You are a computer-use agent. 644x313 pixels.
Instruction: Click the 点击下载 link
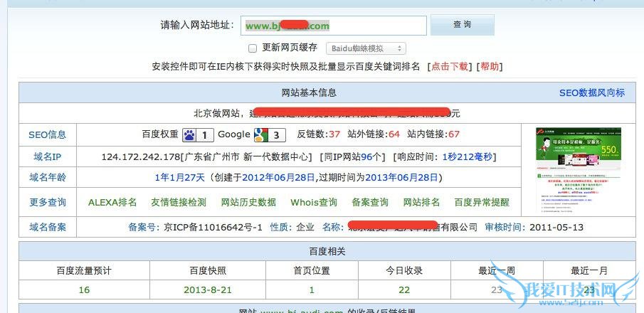[449, 67]
